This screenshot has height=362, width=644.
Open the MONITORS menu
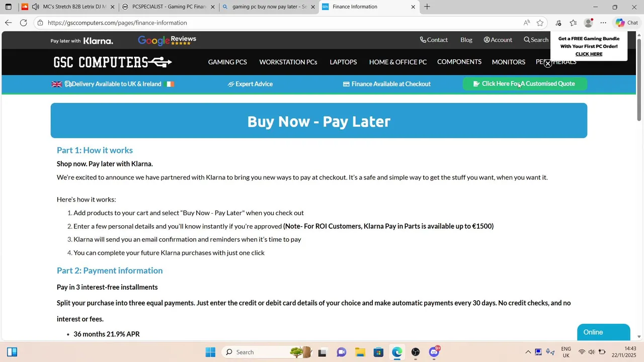509,62
